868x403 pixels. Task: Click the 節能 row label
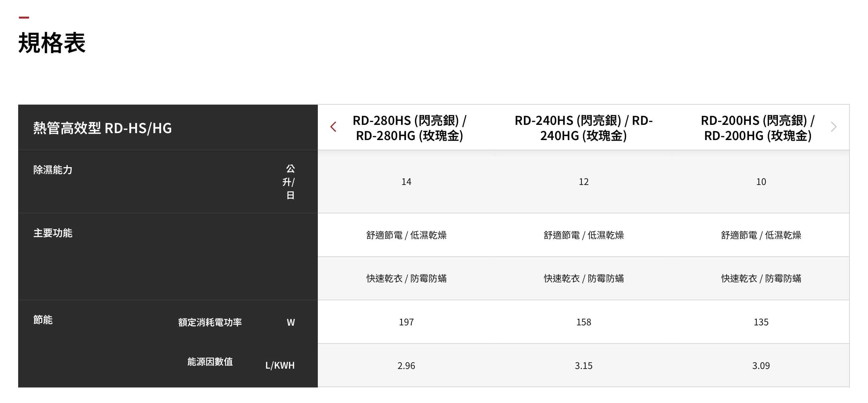pyautogui.click(x=43, y=320)
